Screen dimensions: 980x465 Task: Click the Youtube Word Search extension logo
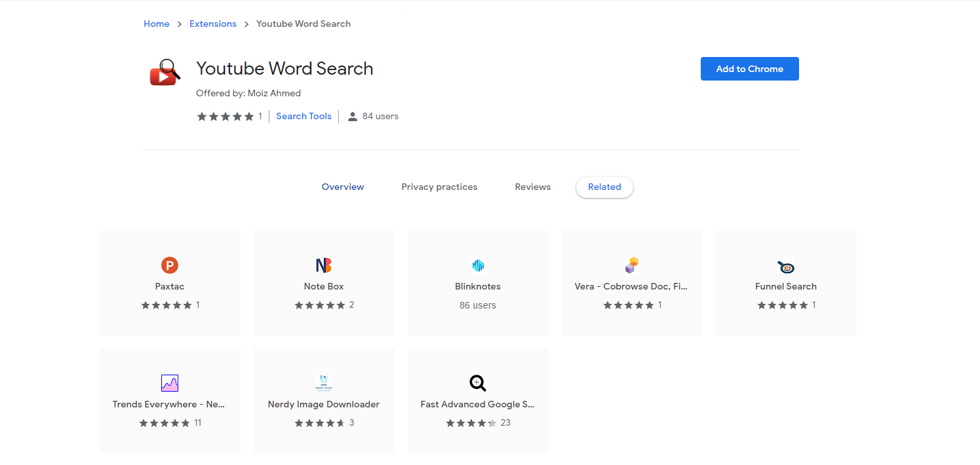[165, 73]
